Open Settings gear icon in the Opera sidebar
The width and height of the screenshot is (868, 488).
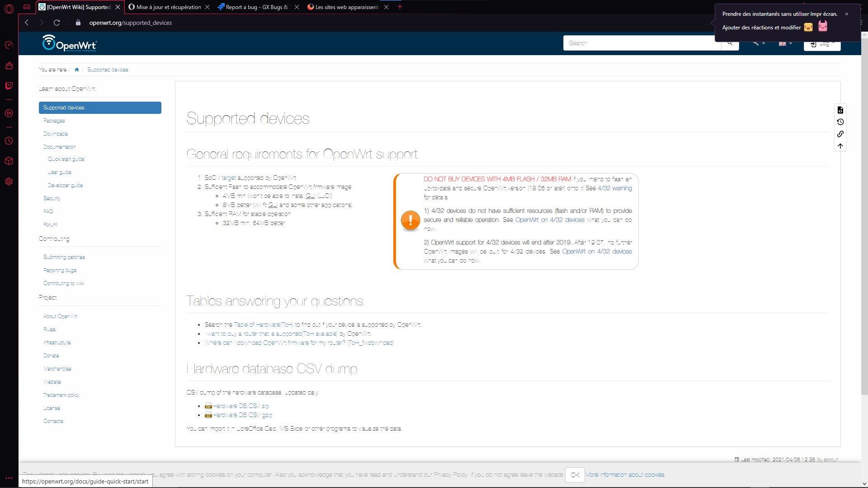pyautogui.click(x=9, y=182)
